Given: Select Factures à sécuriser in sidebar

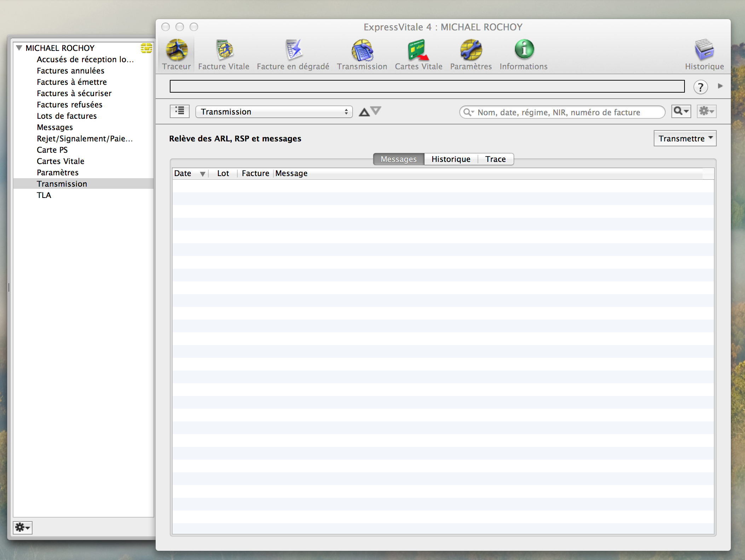Looking at the screenshot, I should [74, 93].
